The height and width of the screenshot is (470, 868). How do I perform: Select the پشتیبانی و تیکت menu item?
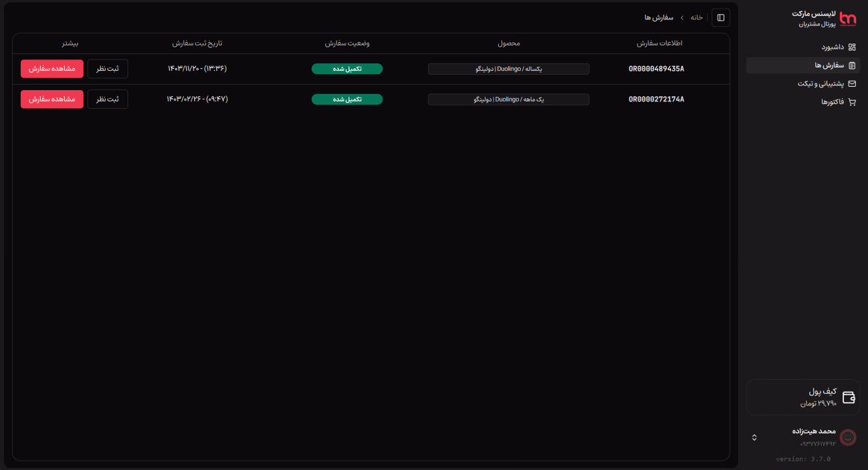pos(821,84)
